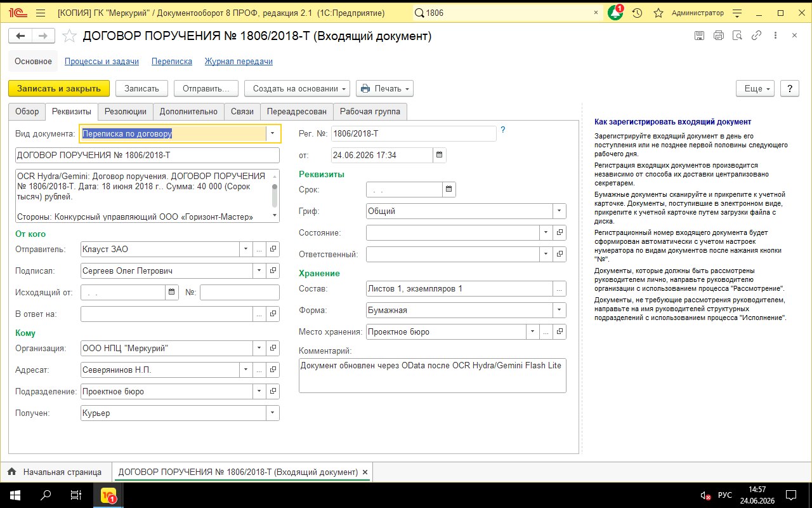Open the three-dot more actions icon
This screenshot has width=812, height=508.
point(775,36)
